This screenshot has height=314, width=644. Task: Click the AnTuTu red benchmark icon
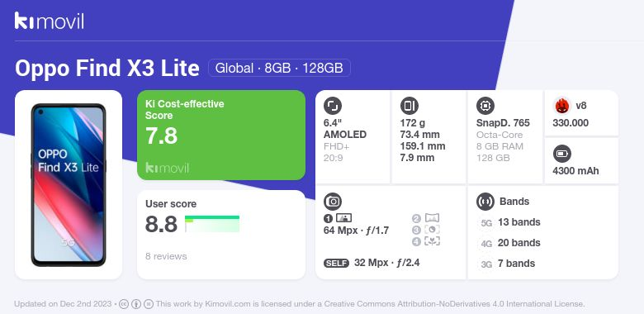tap(562, 106)
